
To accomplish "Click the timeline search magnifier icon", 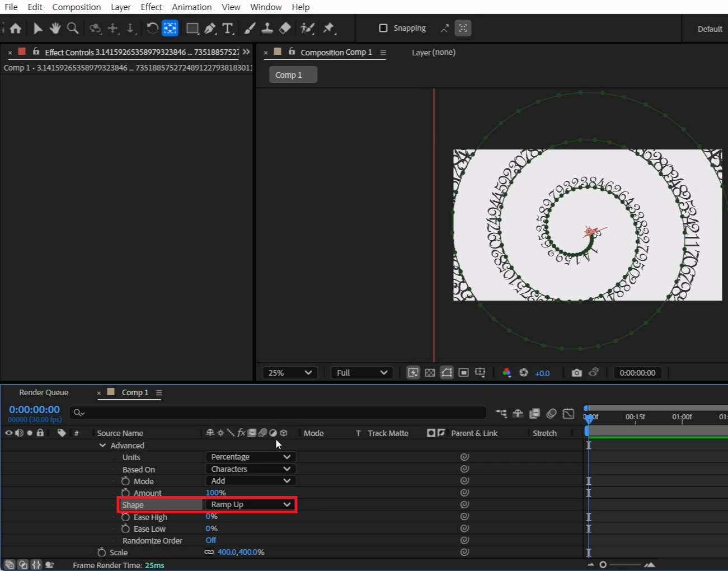I will pyautogui.click(x=79, y=413).
